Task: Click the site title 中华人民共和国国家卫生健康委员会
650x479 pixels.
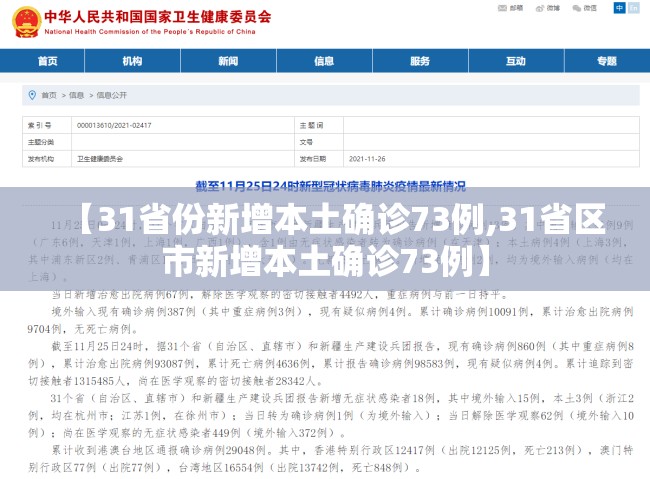Action: (158, 17)
